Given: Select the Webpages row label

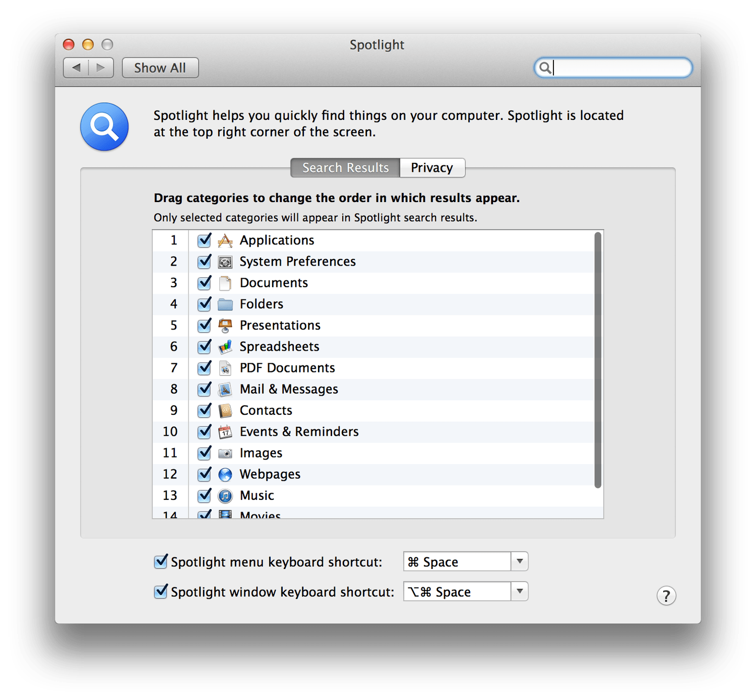Looking at the screenshot, I should point(270,474).
